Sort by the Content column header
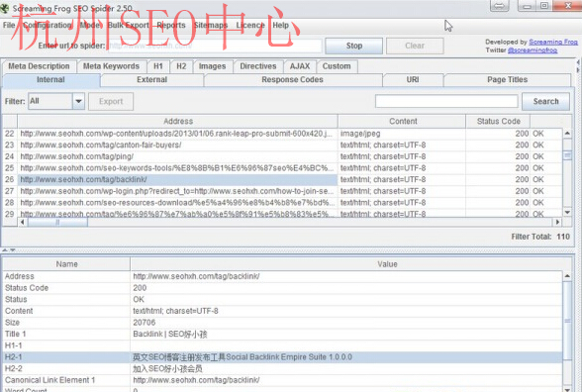582x392 pixels. [x=403, y=122]
